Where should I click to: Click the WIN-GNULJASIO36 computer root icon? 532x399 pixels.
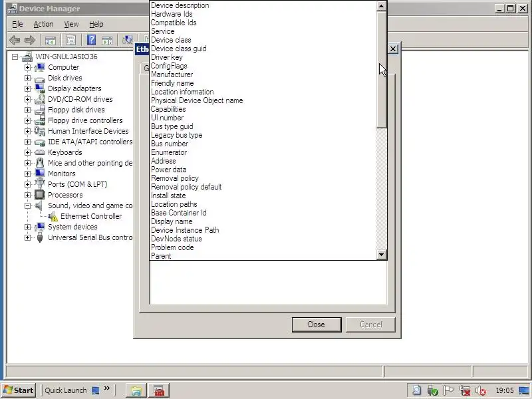point(27,57)
